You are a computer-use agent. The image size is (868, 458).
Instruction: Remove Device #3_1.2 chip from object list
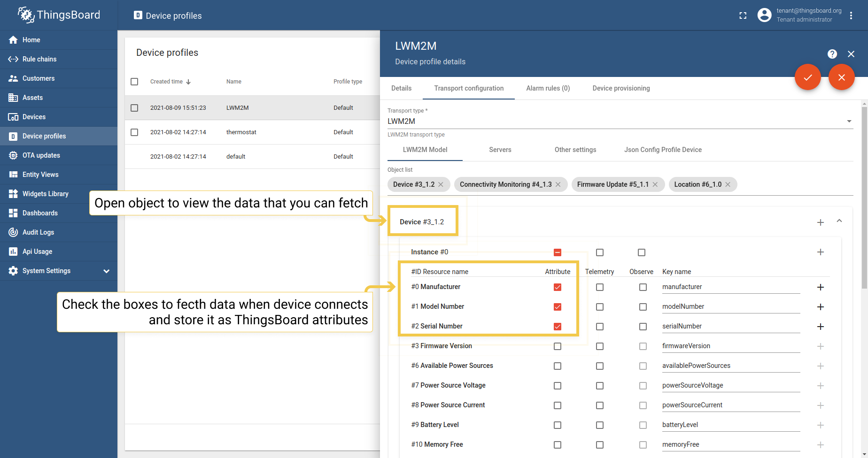441,184
